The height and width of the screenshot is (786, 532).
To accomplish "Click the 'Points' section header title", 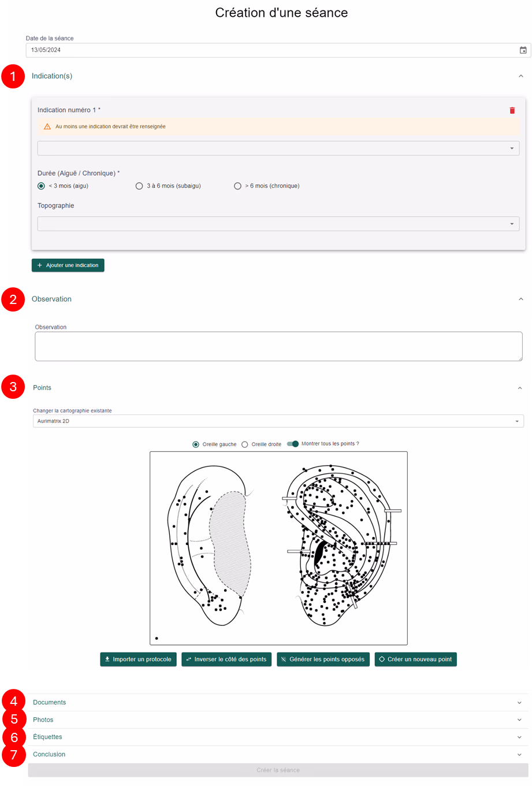I will (42, 388).
